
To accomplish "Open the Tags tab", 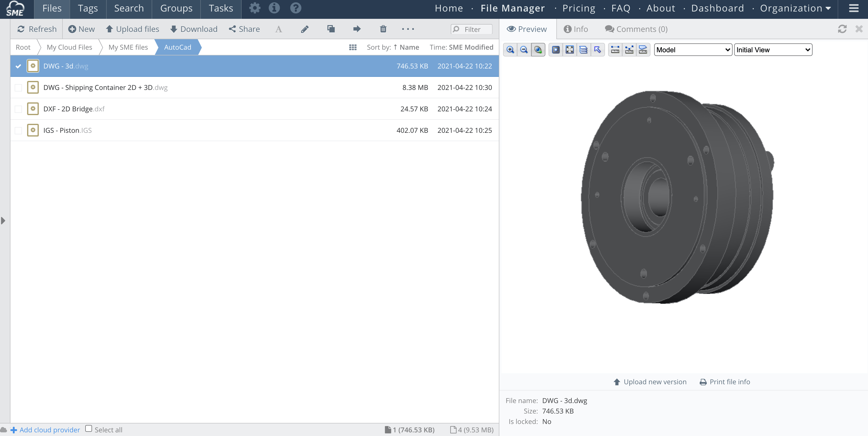I will click(88, 8).
